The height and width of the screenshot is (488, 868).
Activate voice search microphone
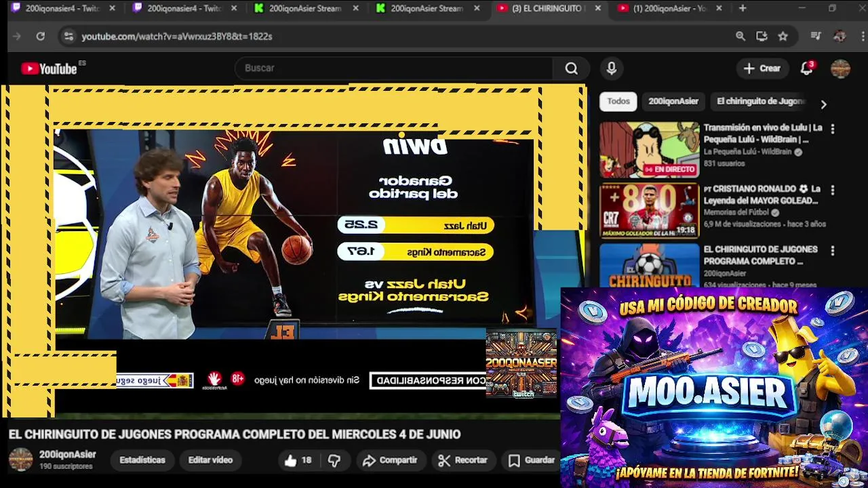coord(612,68)
